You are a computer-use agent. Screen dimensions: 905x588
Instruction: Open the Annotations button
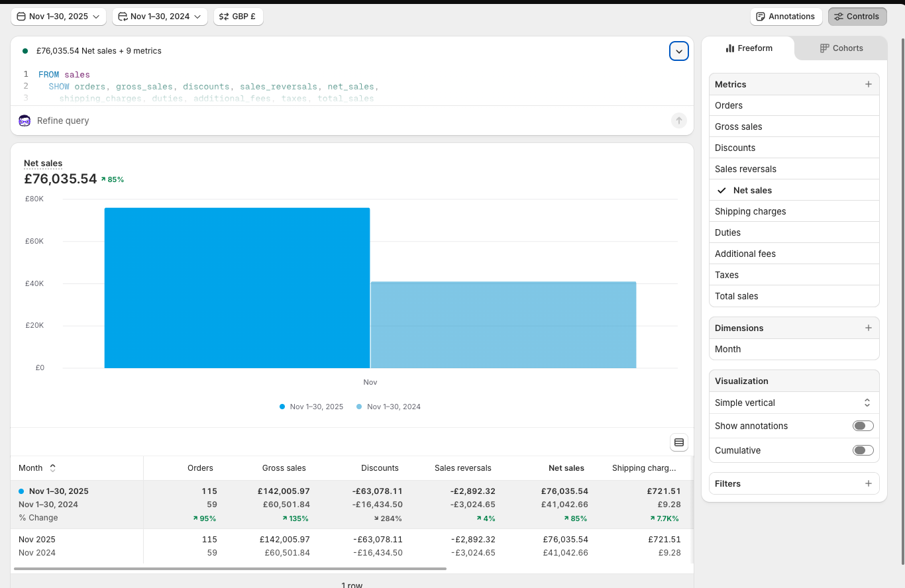[786, 17]
